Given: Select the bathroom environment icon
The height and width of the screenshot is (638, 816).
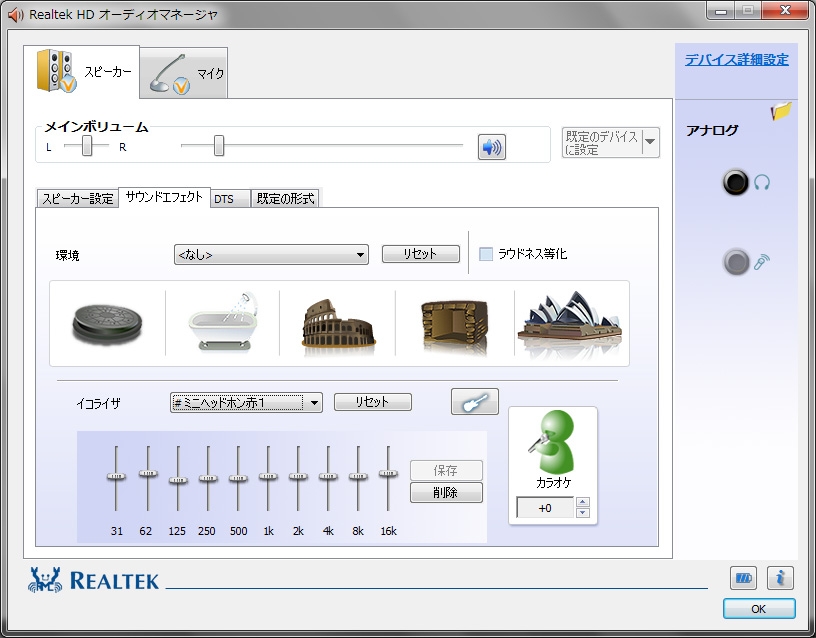Looking at the screenshot, I should (x=222, y=322).
